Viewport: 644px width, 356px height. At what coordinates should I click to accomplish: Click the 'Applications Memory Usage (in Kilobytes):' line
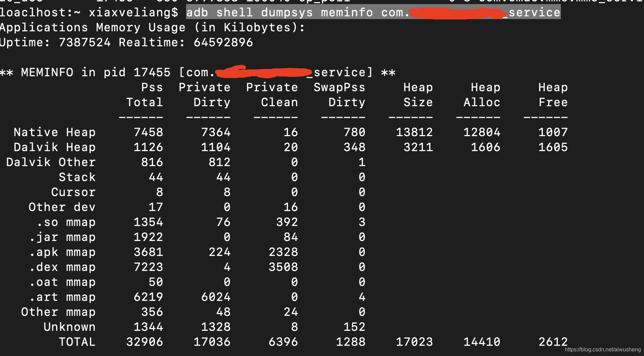152,28
